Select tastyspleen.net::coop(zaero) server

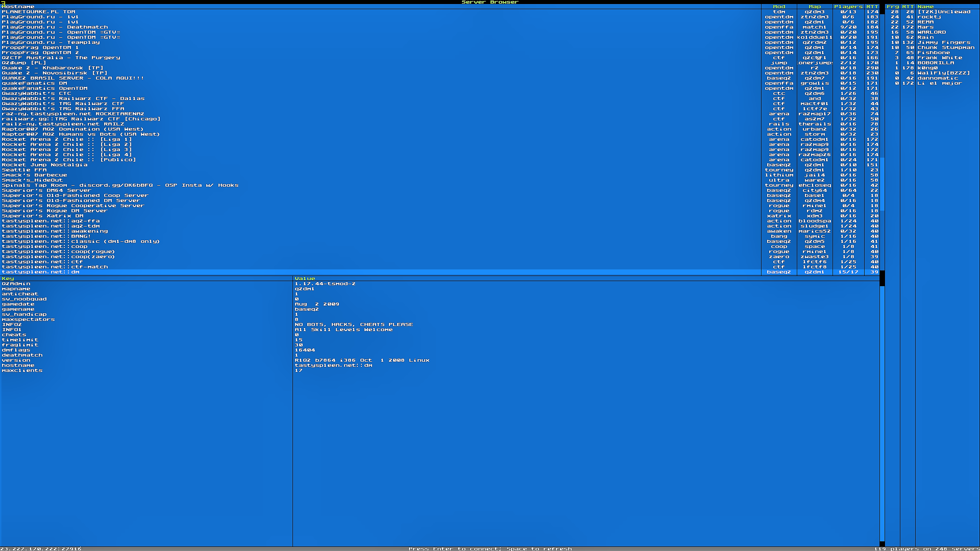pos(440,257)
